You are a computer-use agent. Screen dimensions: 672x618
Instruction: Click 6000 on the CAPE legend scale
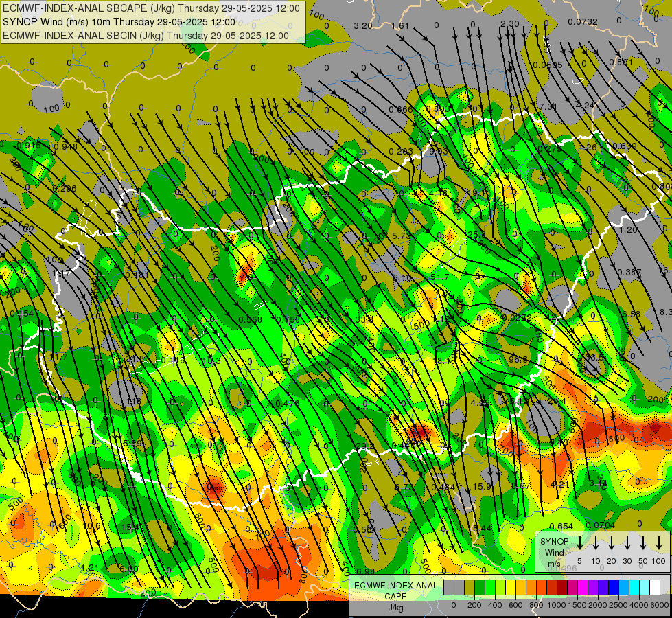(x=660, y=605)
